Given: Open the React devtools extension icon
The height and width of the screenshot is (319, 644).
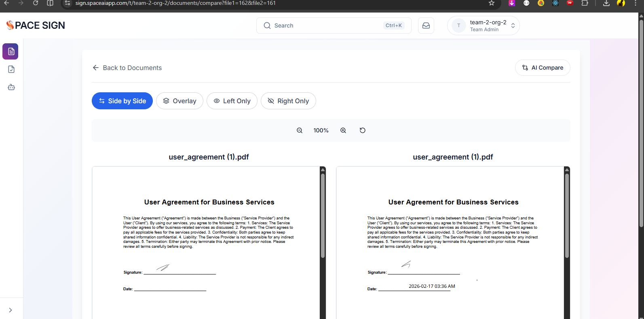Looking at the screenshot, I should 555,3.
